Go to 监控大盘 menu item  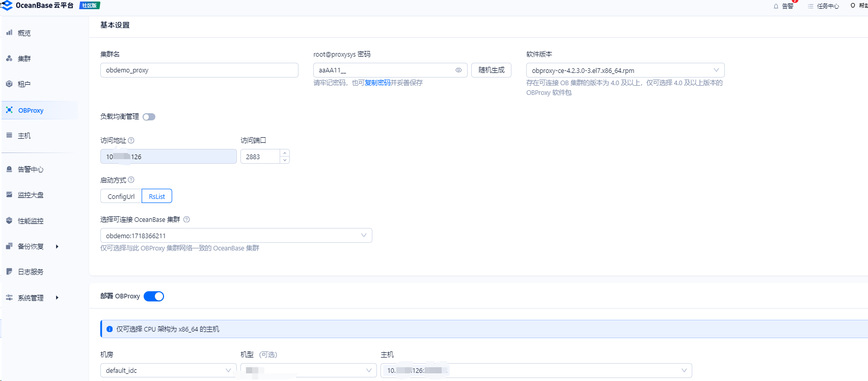31,195
